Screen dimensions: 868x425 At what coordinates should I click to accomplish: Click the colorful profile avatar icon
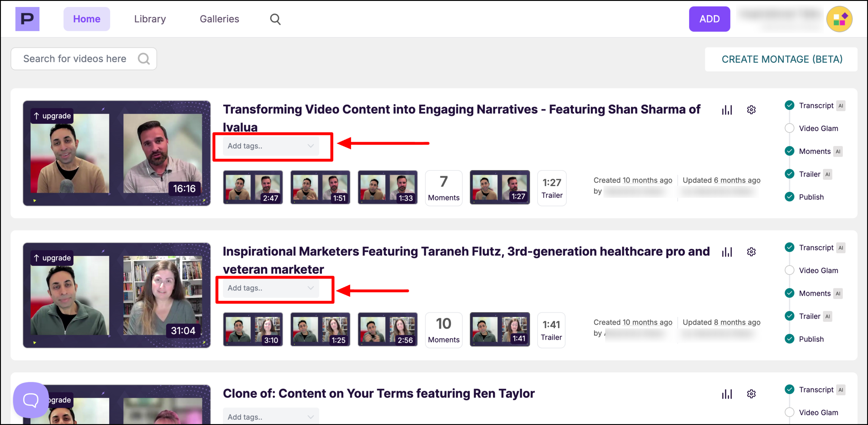(x=839, y=19)
